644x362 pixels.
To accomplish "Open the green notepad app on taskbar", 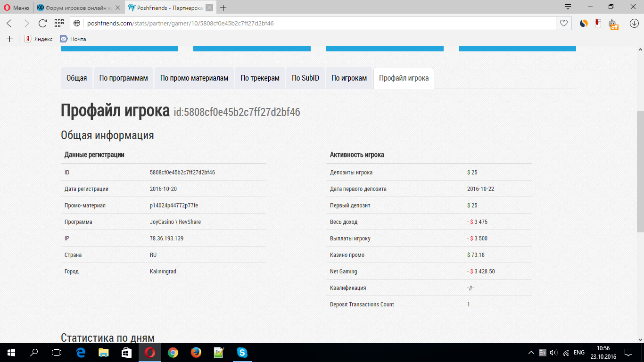I will pos(219,352).
